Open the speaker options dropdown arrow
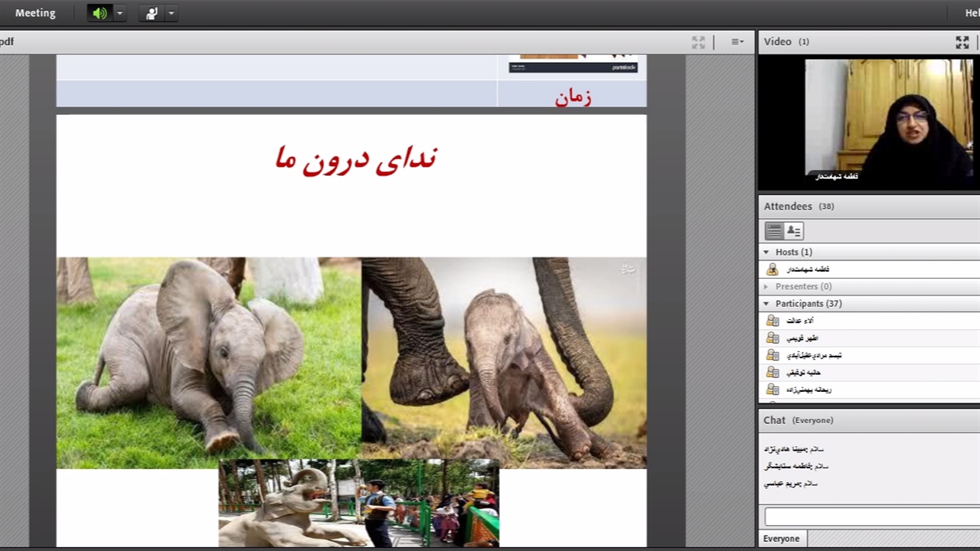Image resolution: width=980 pixels, height=551 pixels. (x=119, y=13)
